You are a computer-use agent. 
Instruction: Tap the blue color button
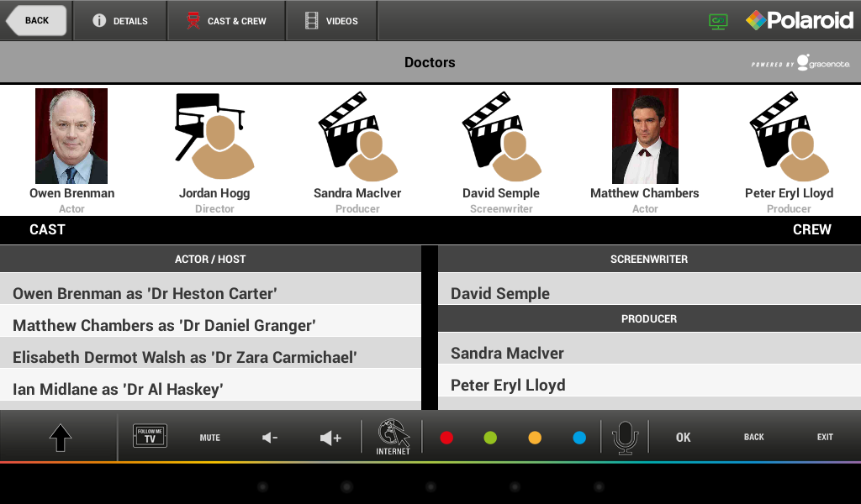pyautogui.click(x=579, y=438)
